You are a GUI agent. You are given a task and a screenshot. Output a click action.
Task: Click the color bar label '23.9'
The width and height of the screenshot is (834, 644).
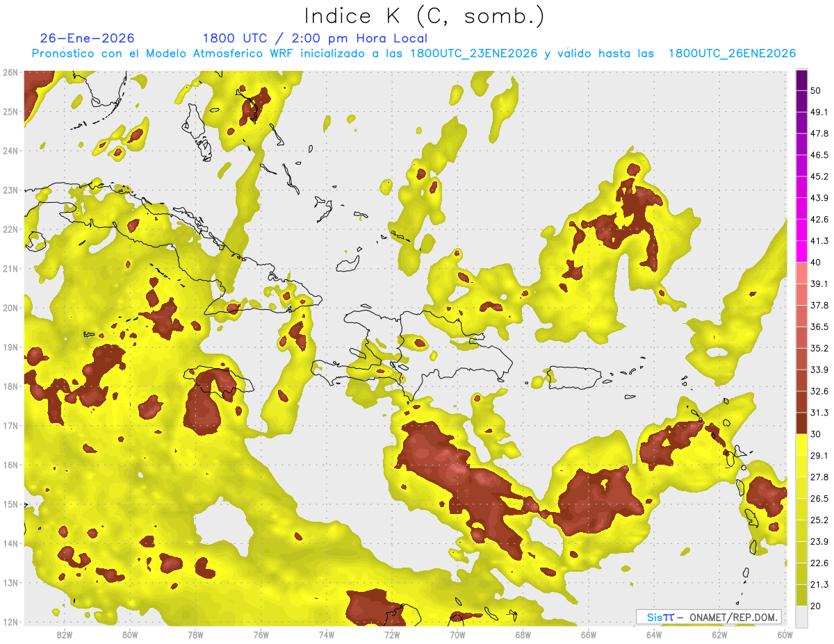click(x=819, y=541)
